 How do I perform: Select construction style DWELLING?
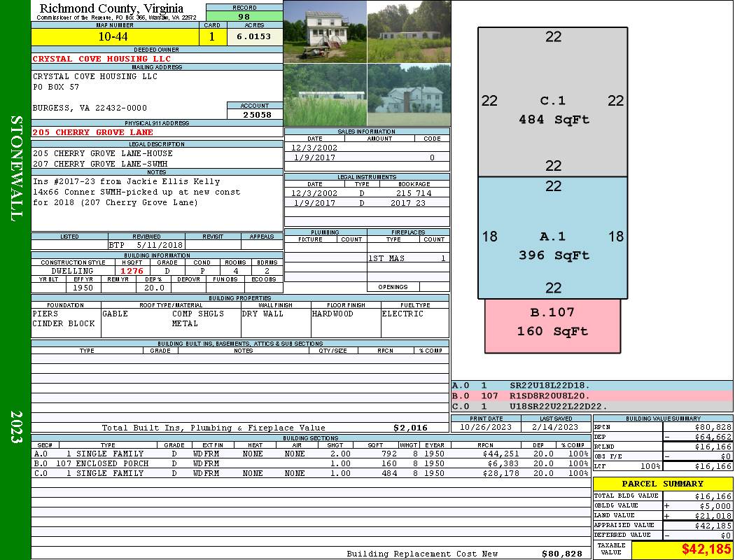point(73,271)
